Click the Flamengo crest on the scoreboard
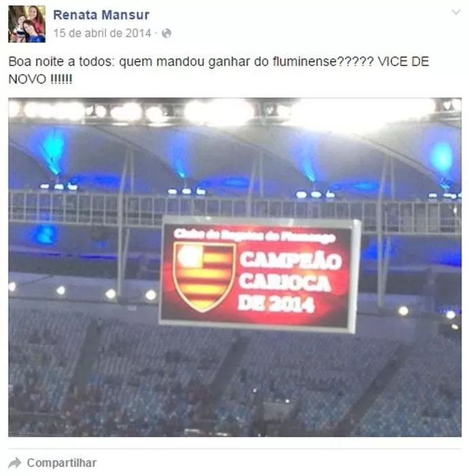 click(204, 276)
